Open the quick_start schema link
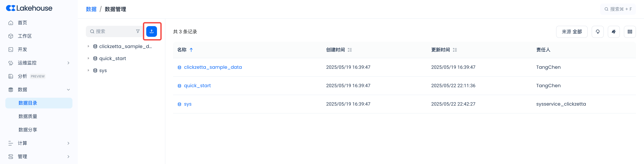 pyautogui.click(x=197, y=86)
